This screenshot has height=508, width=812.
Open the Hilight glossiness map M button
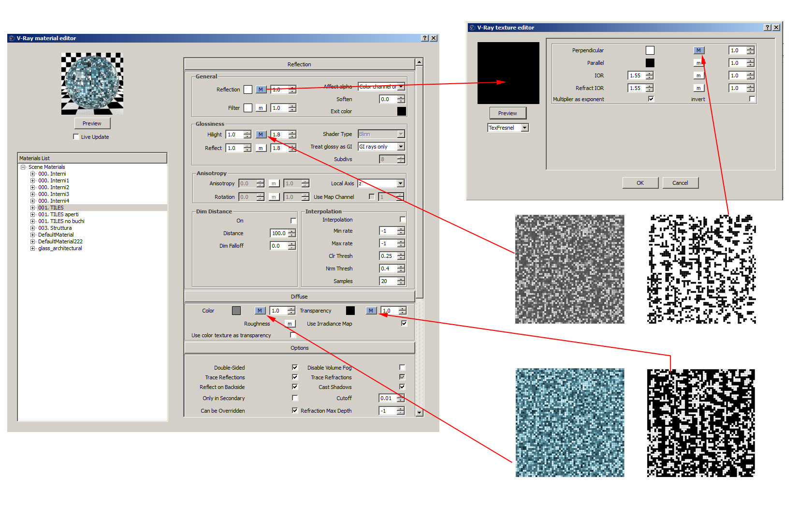point(261,134)
